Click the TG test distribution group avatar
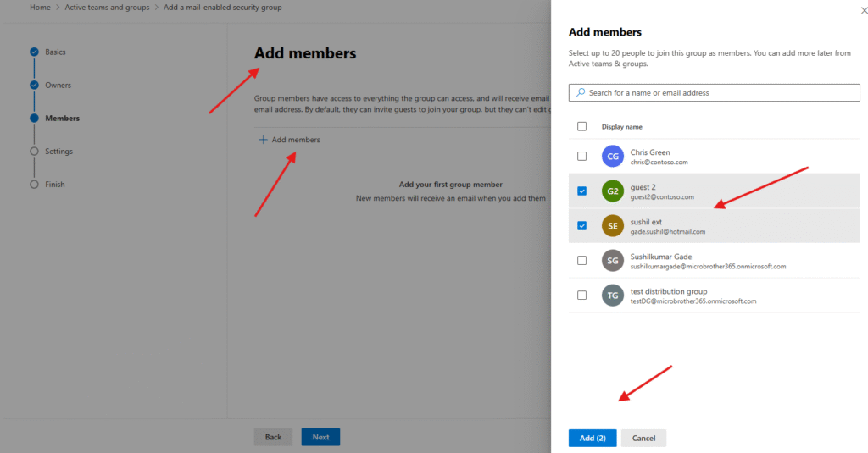Viewport: 868px width, 453px height. tap(612, 296)
